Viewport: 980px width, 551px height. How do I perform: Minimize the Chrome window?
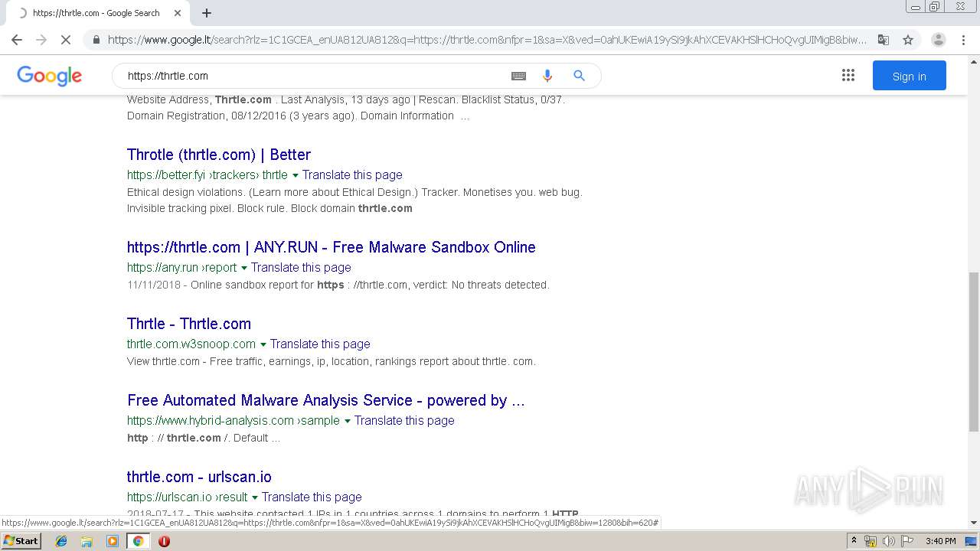tap(915, 6)
